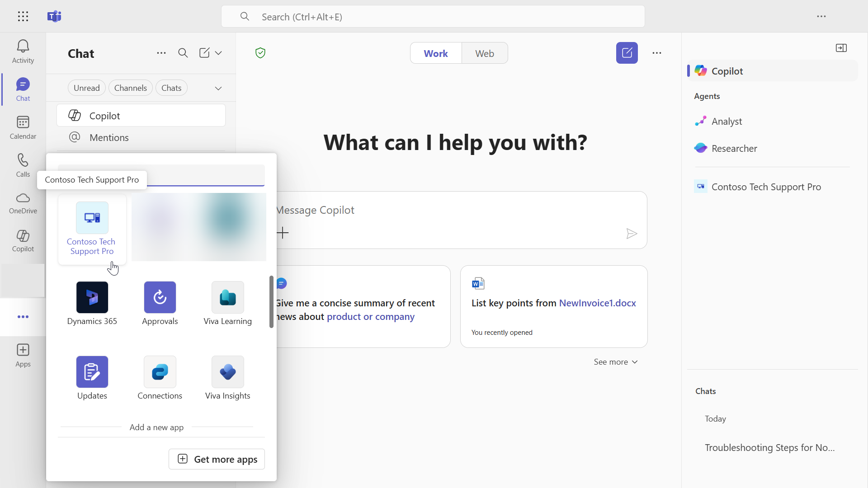Open the app launcher grid icon
The image size is (868, 488).
23,17
